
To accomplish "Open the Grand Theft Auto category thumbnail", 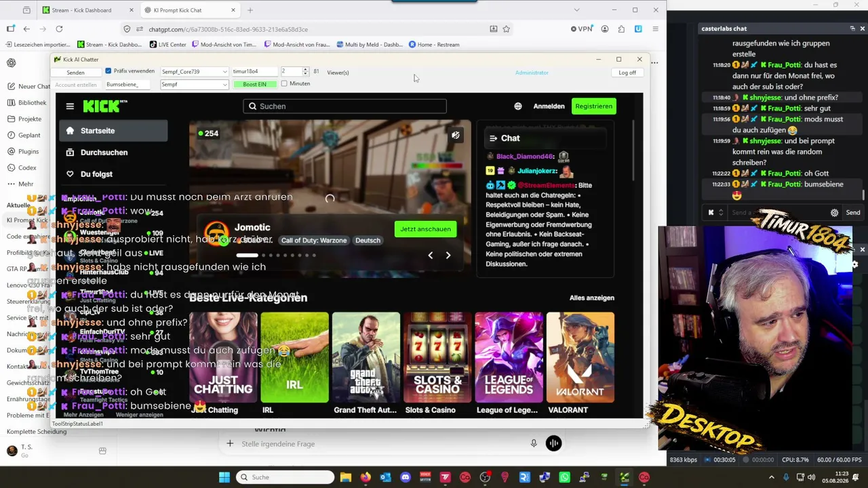I will coord(366,357).
